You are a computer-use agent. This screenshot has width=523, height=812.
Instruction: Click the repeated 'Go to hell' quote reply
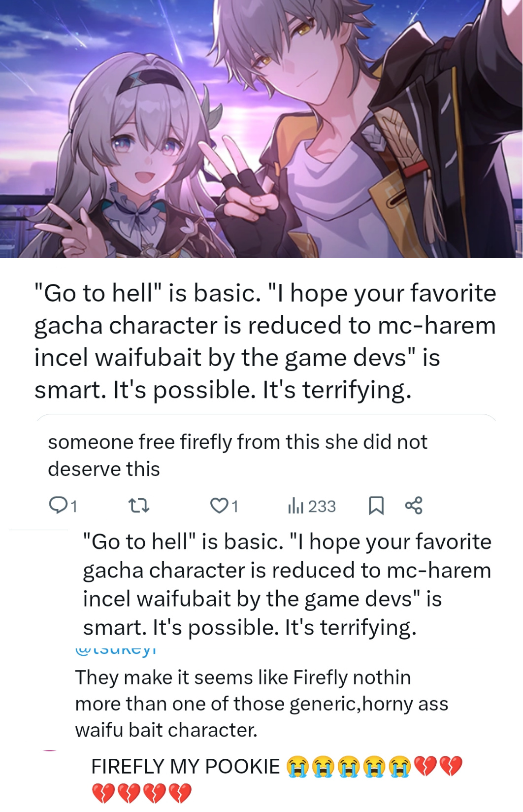click(287, 584)
